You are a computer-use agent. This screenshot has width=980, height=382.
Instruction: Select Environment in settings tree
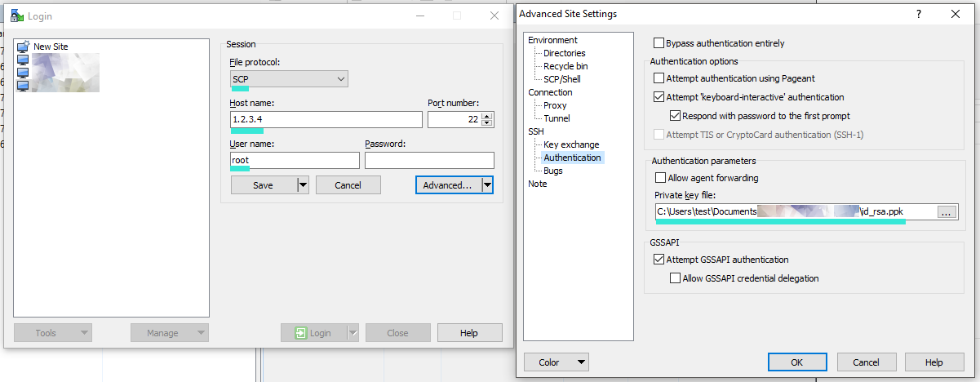[552, 40]
